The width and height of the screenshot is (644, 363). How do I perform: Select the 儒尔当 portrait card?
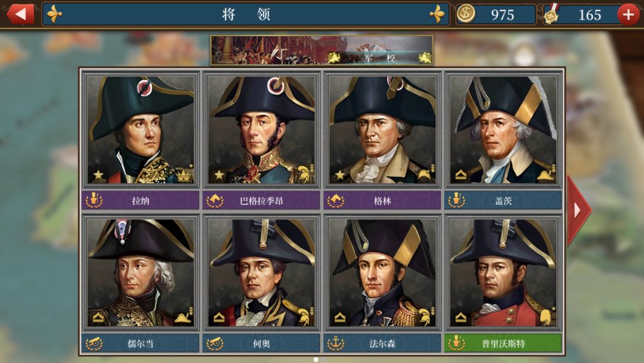[x=141, y=273]
